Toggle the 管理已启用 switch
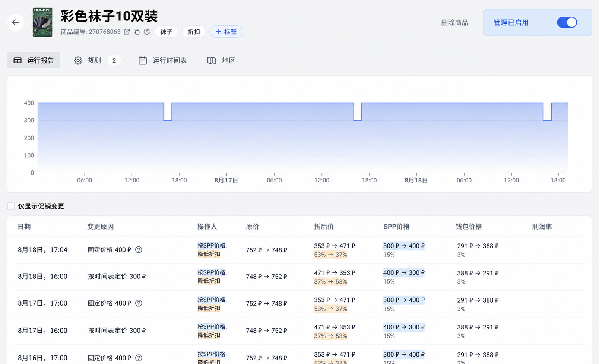This screenshot has height=364, width=599. click(x=567, y=23)
